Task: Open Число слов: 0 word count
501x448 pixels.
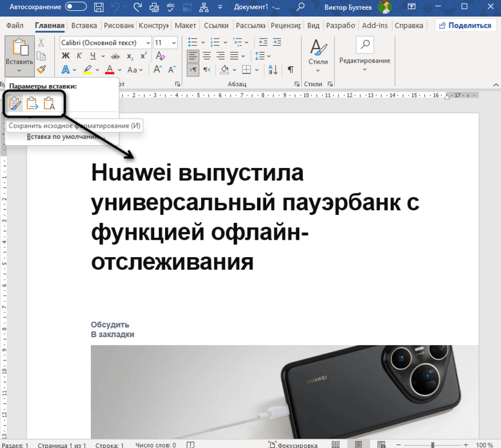Action: point(155,445)
